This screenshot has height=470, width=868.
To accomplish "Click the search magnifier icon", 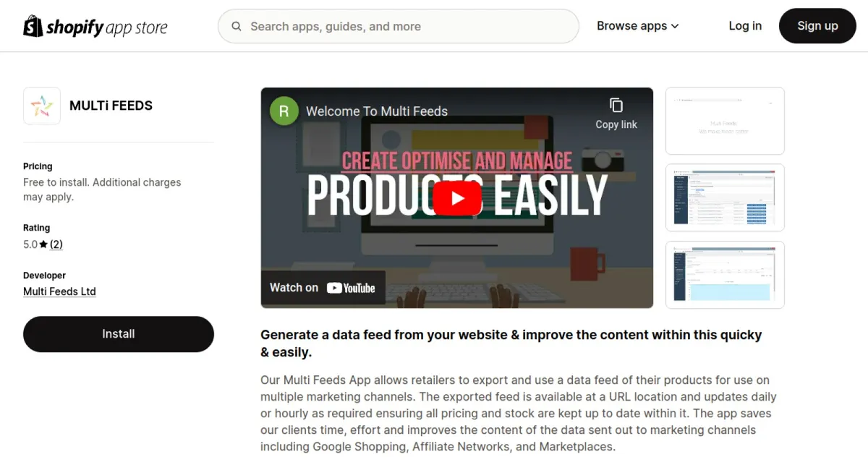I will [237, 27].
